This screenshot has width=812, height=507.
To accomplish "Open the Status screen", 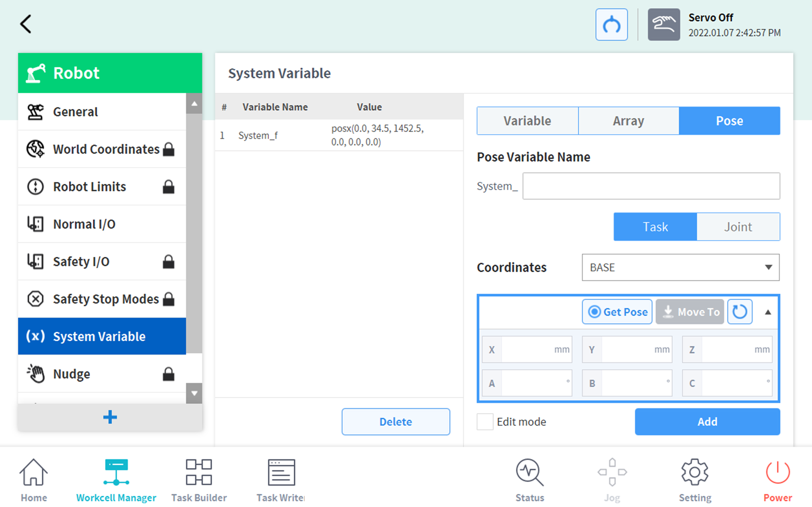I will (x=529, y=480).
